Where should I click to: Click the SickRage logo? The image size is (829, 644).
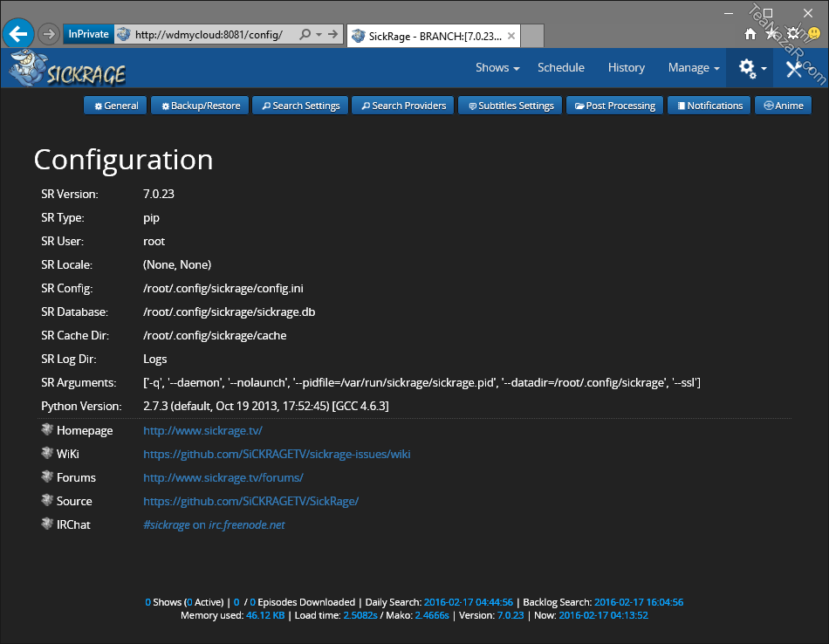click(x=68, y=68)
